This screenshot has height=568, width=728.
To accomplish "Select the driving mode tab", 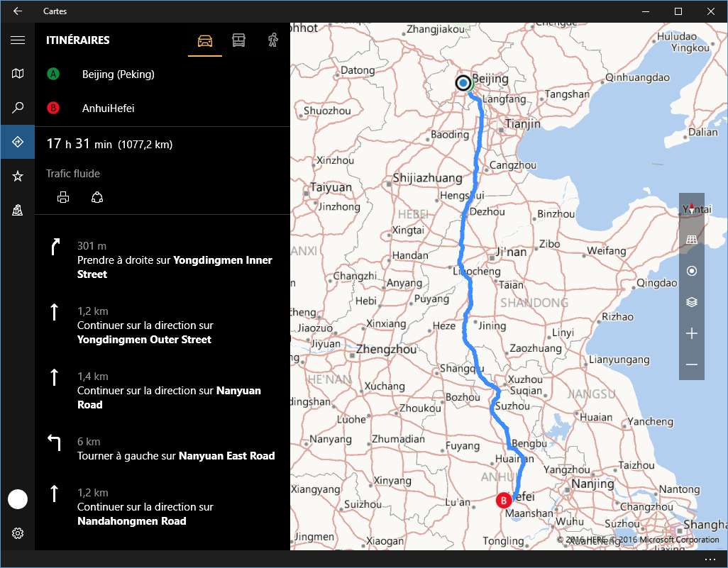I will coord(205,40).
